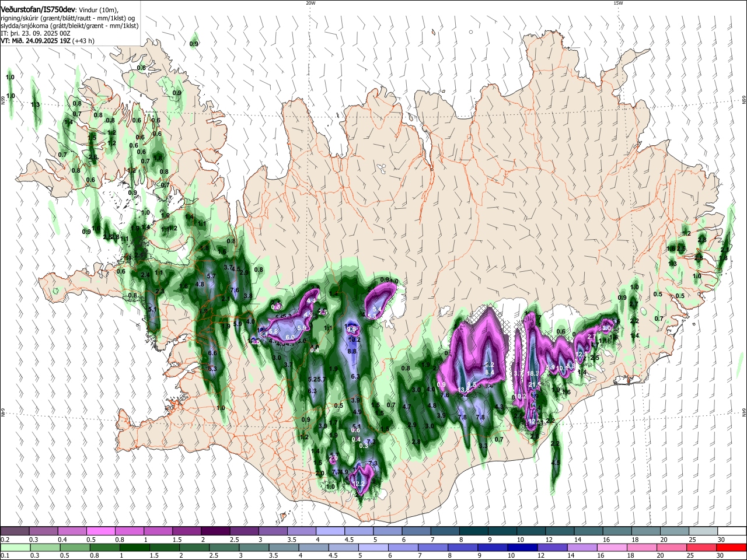
Task: Click the 10.1 precipitation value on the map
Action: 562,368
